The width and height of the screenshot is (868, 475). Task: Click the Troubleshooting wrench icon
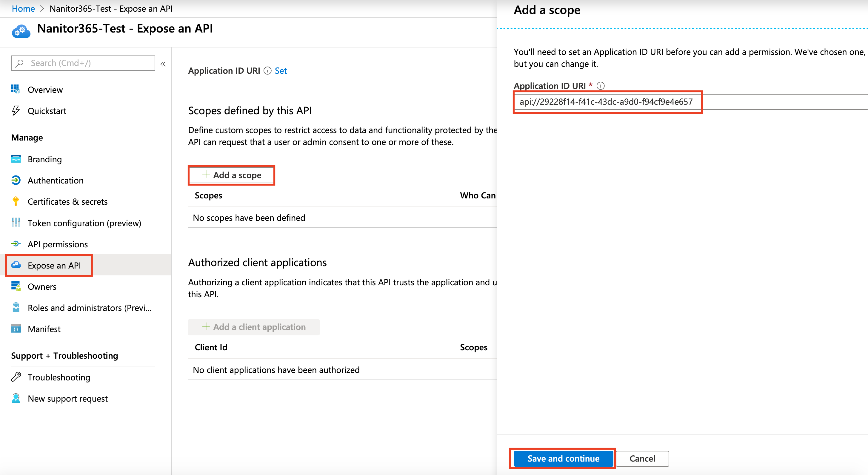pos(16,377)
